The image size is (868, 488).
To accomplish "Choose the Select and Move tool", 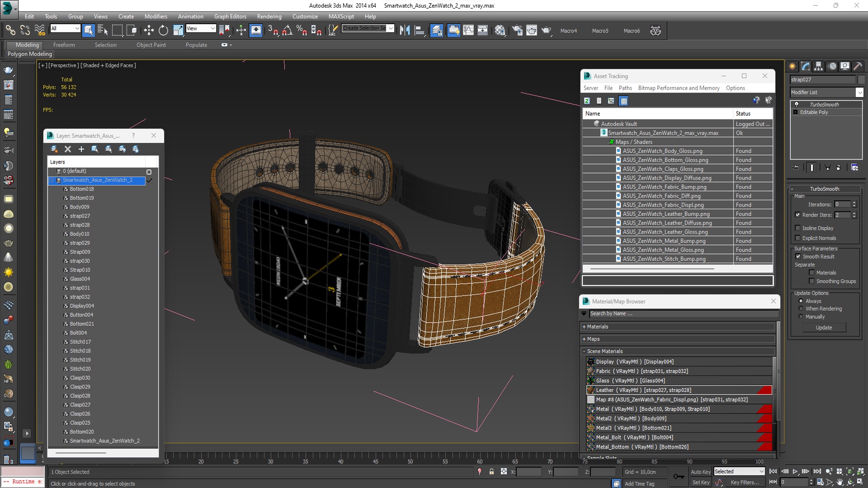I will coord(149,30).
